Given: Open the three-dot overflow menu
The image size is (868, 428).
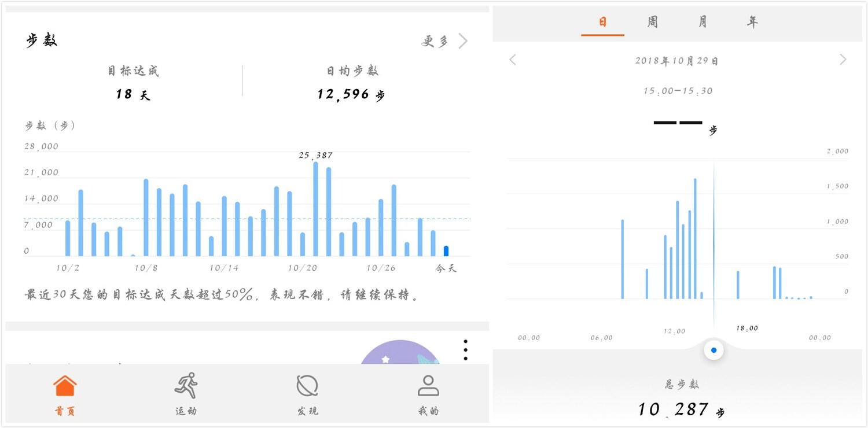Looking at the screenshot, I should [465, 350].
